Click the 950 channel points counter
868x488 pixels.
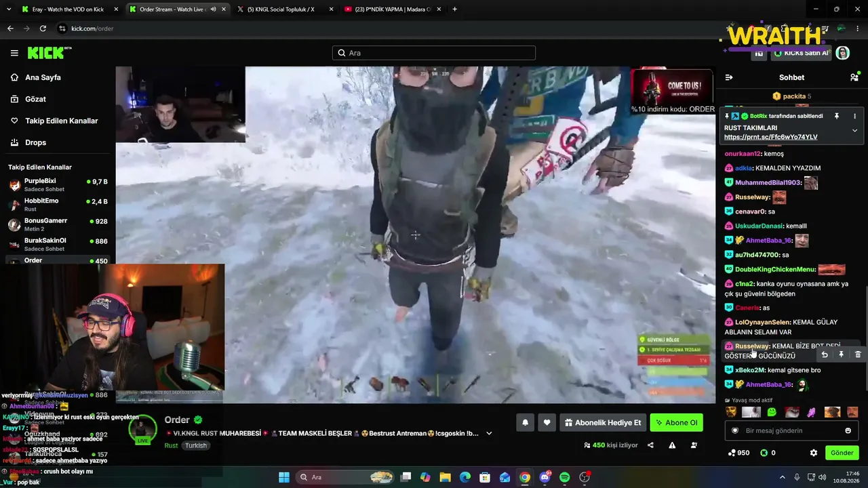click(x=738, y=453)
